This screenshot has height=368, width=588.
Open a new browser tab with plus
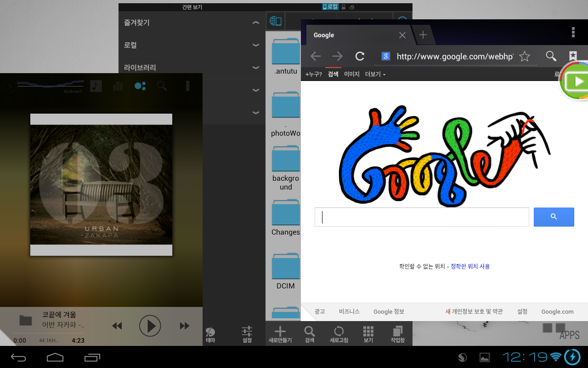pyautogui.click(x=423, y=35)
